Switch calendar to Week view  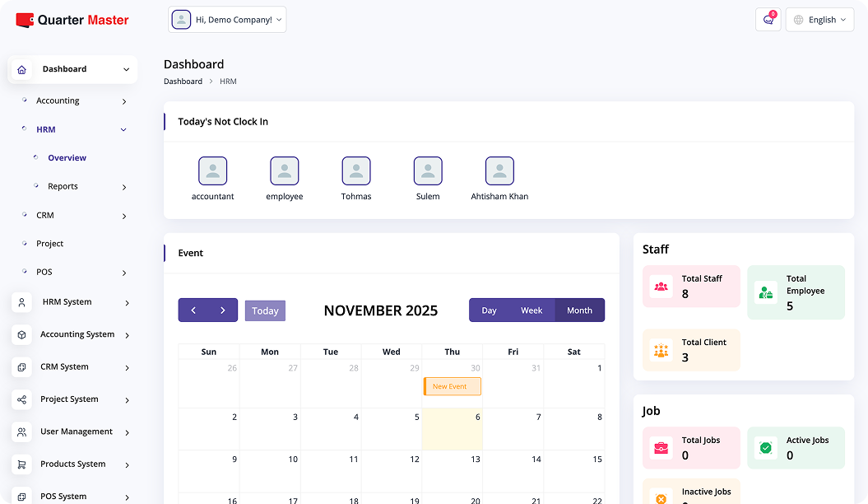(x=531, y=310)
